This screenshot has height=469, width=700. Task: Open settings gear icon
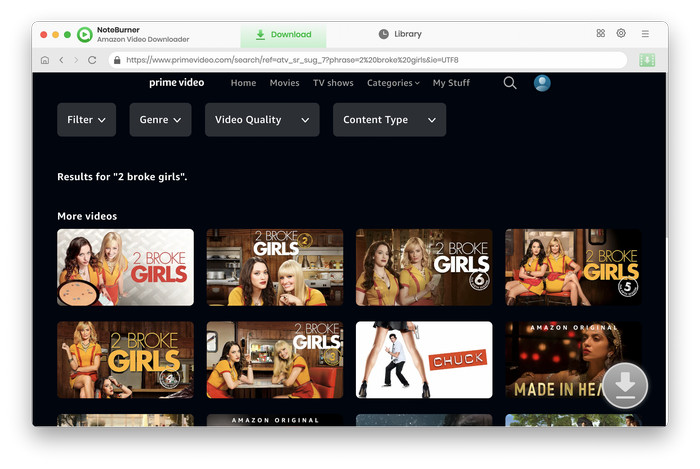[621, 33]
